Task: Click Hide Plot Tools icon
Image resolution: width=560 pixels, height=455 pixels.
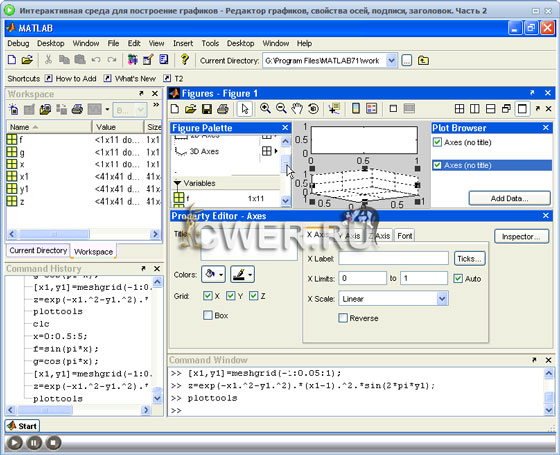Action: [393, 108]
